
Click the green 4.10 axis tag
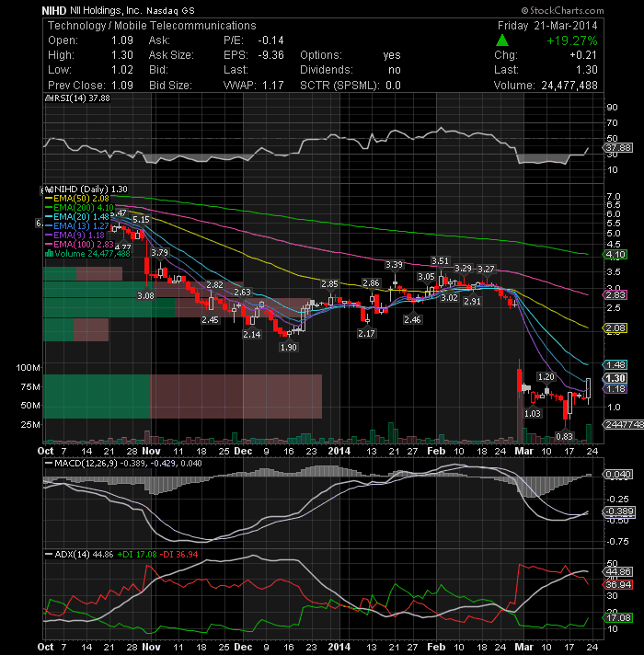[x=615, y=255]
